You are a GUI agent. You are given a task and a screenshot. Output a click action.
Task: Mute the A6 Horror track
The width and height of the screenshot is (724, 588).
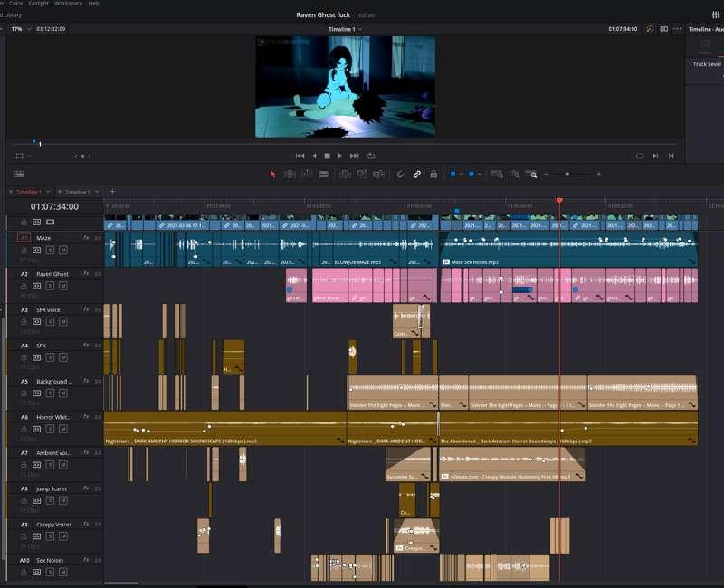(63, 429)
